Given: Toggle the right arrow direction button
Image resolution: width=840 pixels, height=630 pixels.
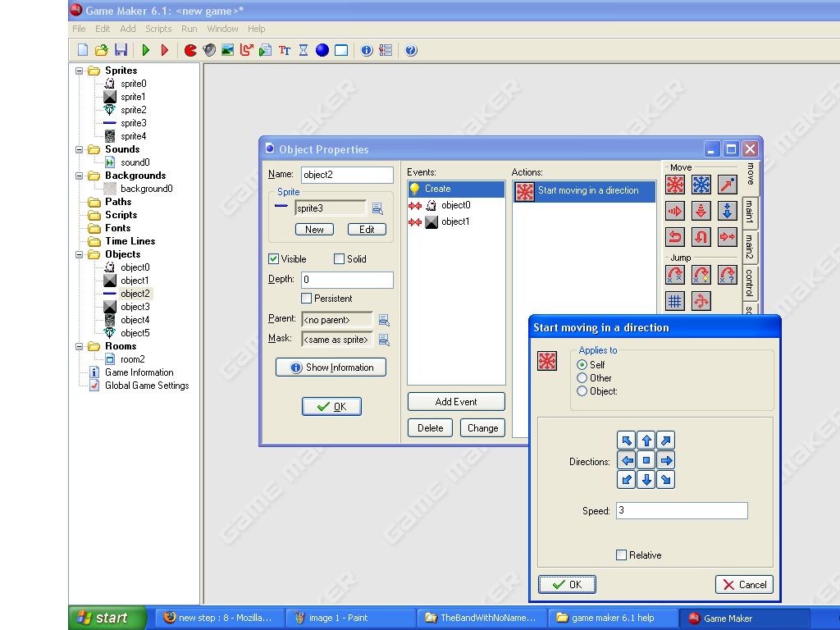Looking at the screenshot, I should tap(666, 460).
